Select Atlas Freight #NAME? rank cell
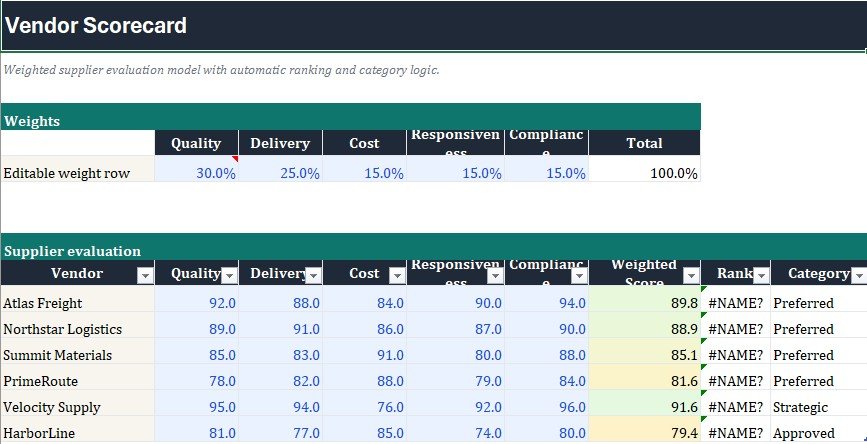This screenshot has width=867, height=444. coord(735,299)
